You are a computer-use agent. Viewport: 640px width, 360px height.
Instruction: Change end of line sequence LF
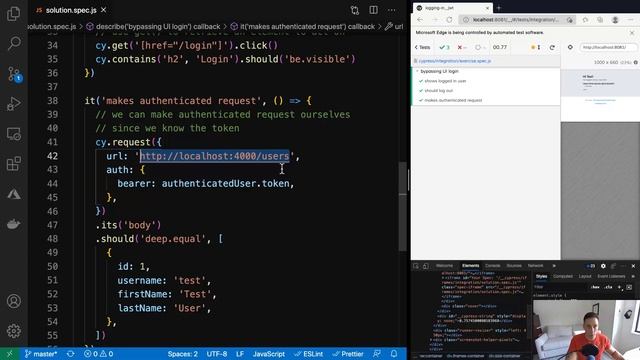pyautogui.click(x=240, y=354)
